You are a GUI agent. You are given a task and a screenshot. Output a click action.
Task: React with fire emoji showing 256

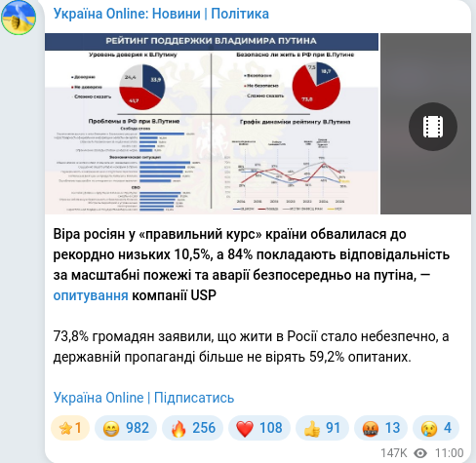pyautogui.click(x=193, y=428)
